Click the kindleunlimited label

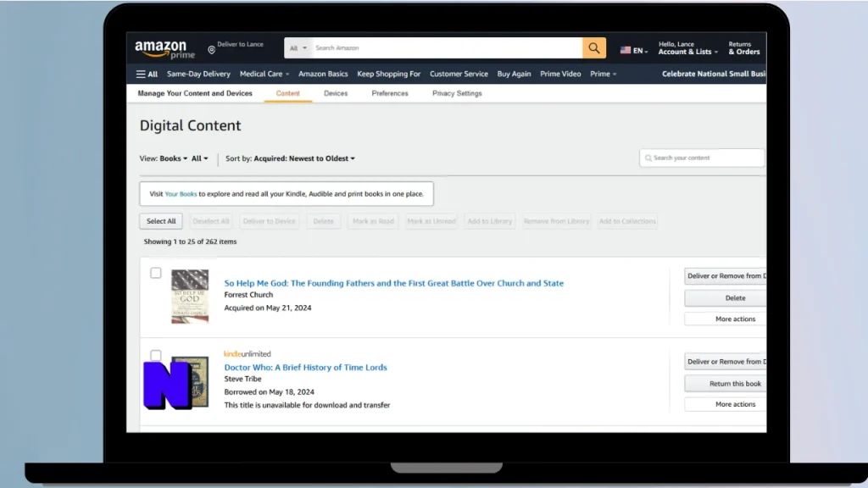(x=247, y=354)
